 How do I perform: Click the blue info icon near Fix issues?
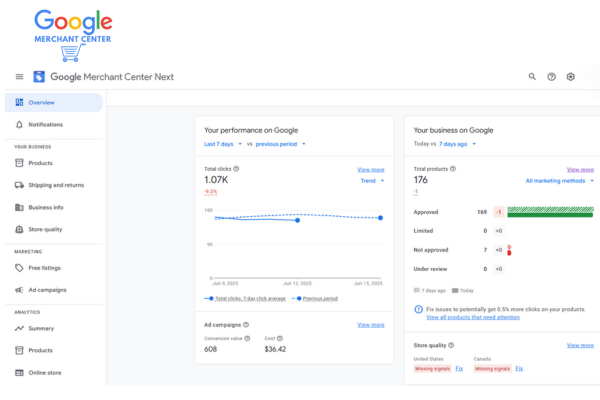pos(419,309)
